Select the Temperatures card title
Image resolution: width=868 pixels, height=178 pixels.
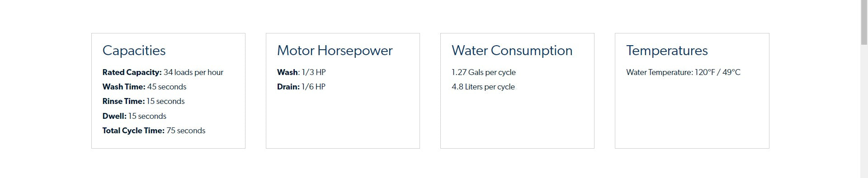(667, 51)
